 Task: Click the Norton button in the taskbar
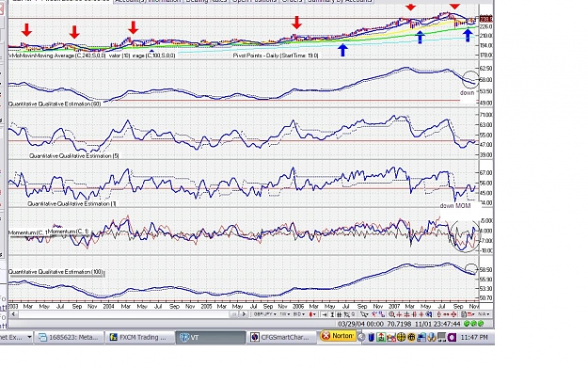tap(338, 336)
